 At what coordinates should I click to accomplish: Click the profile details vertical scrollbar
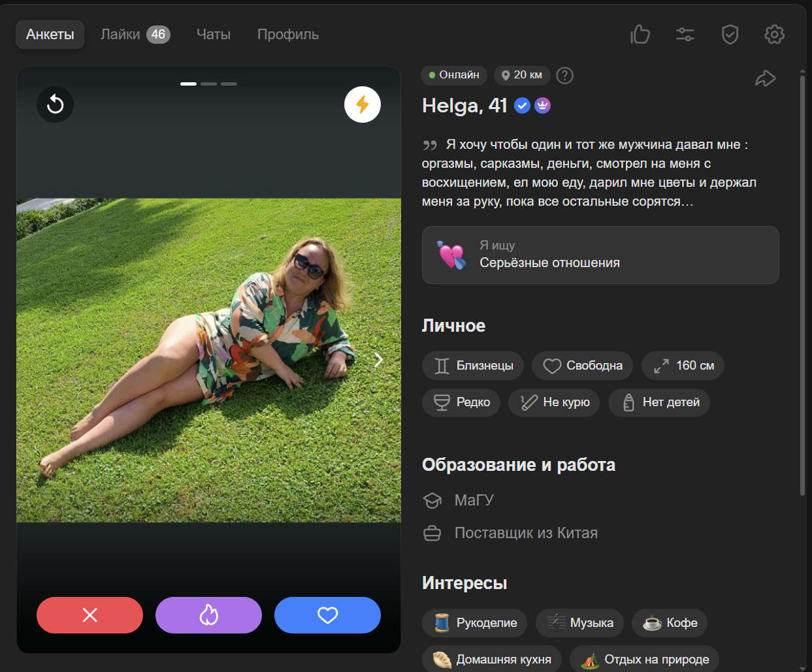[x=802, y=285]
